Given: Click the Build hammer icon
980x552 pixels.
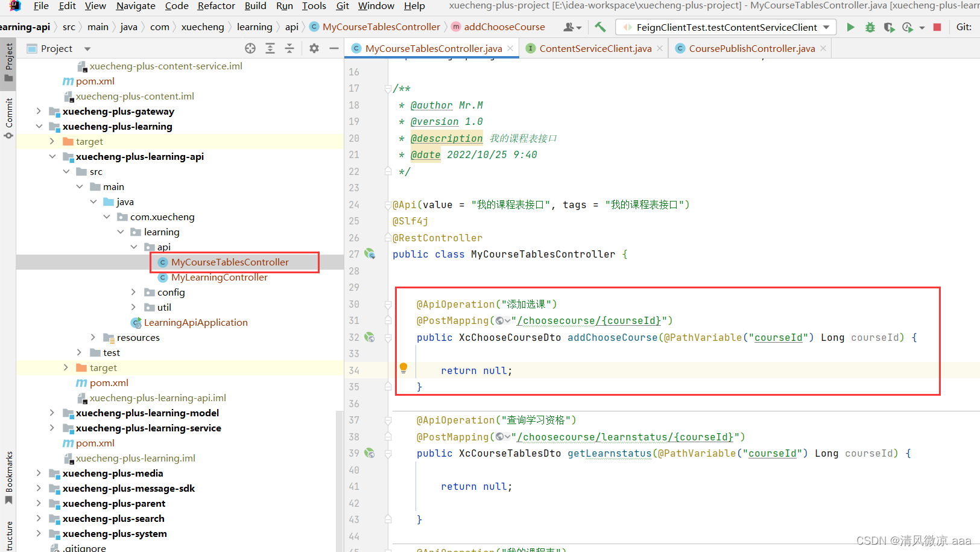Looking at the screenshot, I should tap(600, 27).
